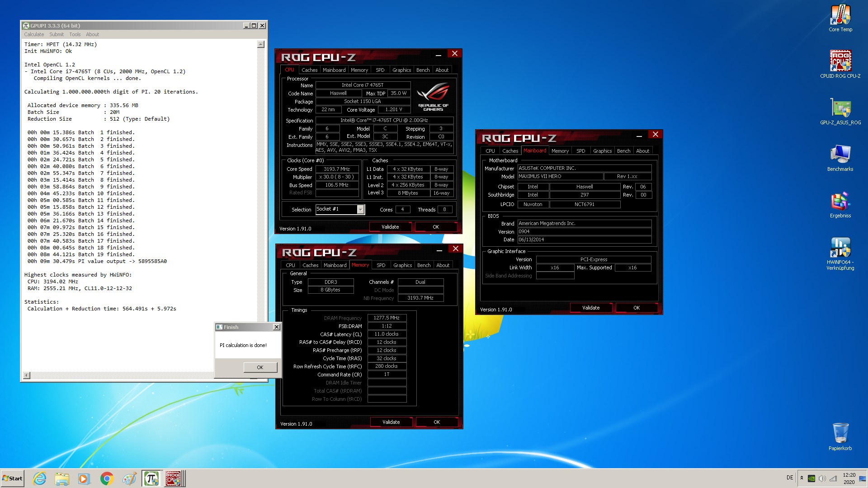
Task: Launch Google Chrome from the taskbar
Action: (x=107, y=479)
